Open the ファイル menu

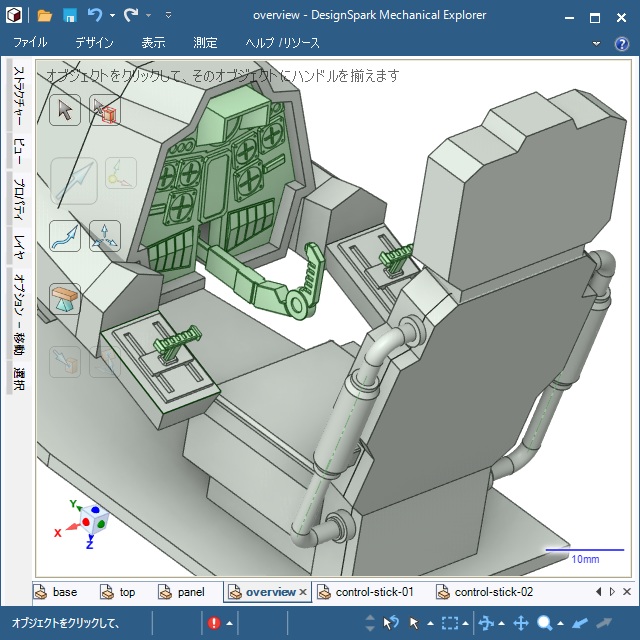[x=30, y=43]
